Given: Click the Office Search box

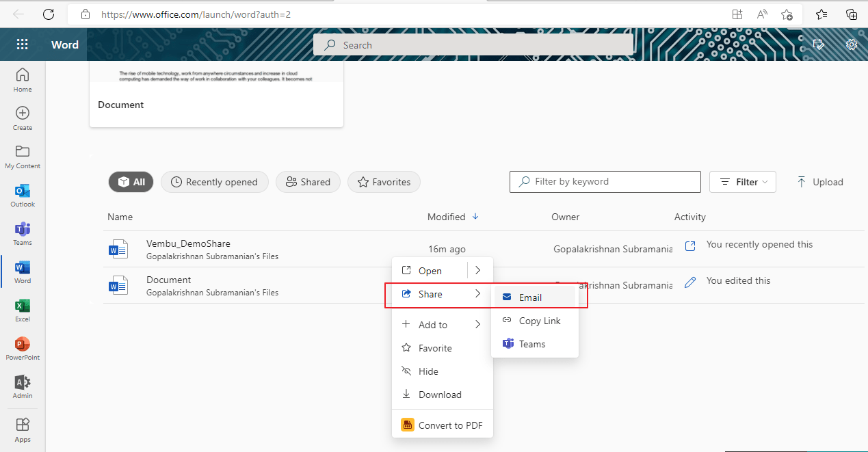Looking at the screenshot, I should (x=473, y=45).
